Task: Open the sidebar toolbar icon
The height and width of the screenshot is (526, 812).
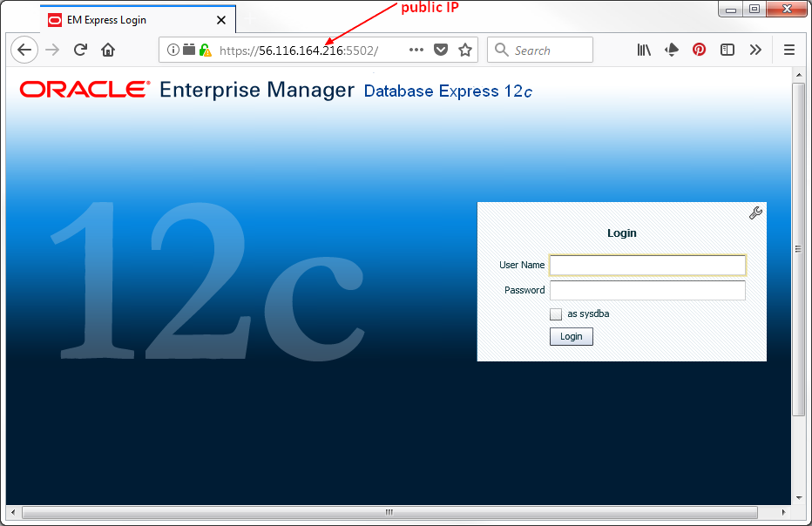Action: (x=727, y=50)
